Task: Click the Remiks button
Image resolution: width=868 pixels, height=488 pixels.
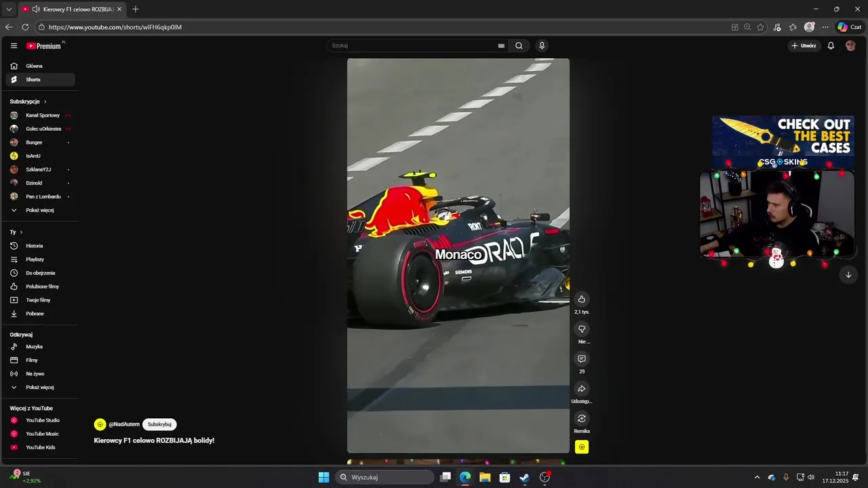Action: coord(582,418)
